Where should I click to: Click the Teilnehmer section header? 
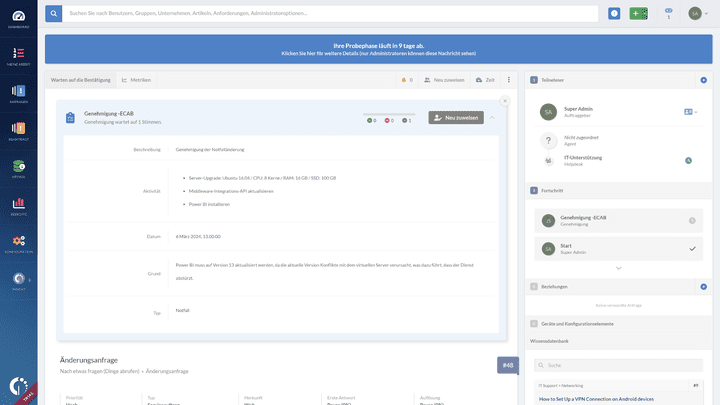618,80
